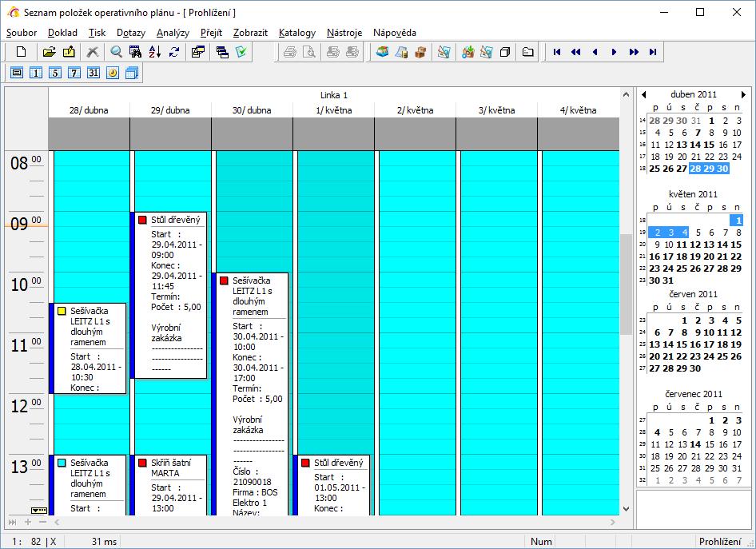This screenshot has height=549, width=756.
Task: Click the stacked calendars view icon
Action: (x=132, y=73)
